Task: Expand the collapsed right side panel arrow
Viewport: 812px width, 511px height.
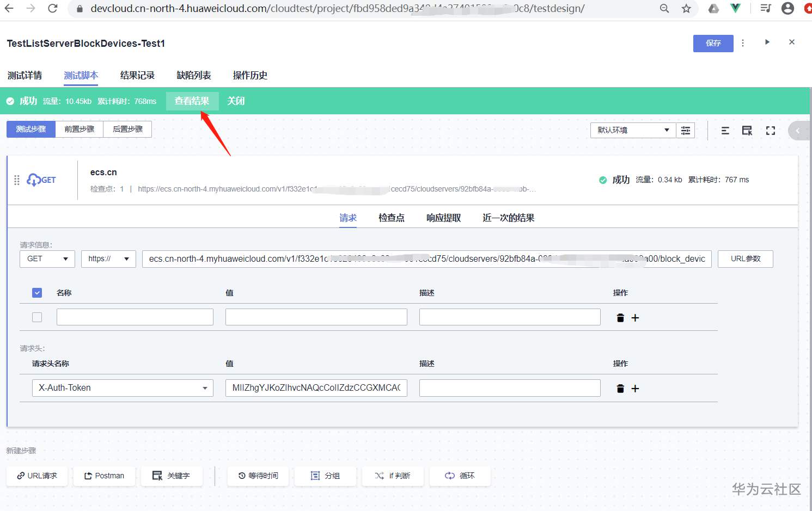Action: 798,131
